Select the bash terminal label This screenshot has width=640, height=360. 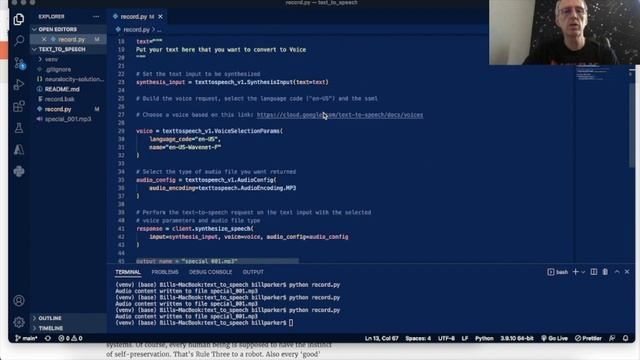(x=558, y=272)
